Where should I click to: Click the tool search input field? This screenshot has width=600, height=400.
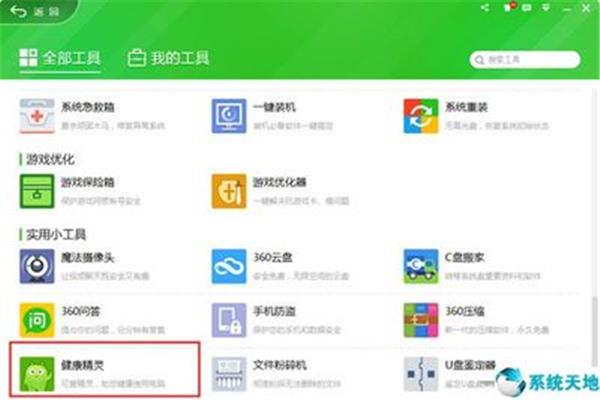[525, 60]
